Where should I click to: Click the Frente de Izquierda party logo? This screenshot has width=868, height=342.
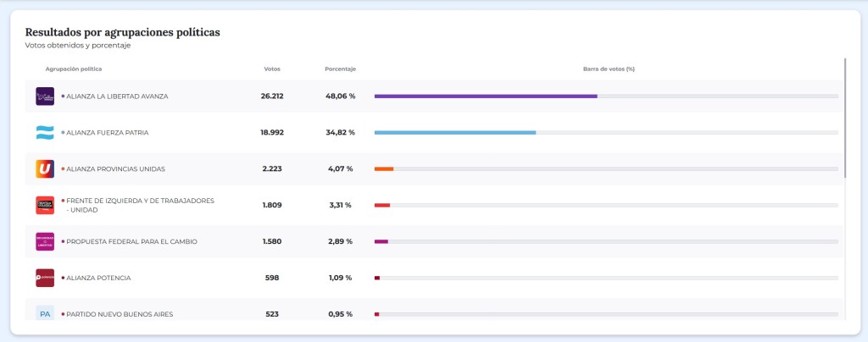(x=45, y=205)
